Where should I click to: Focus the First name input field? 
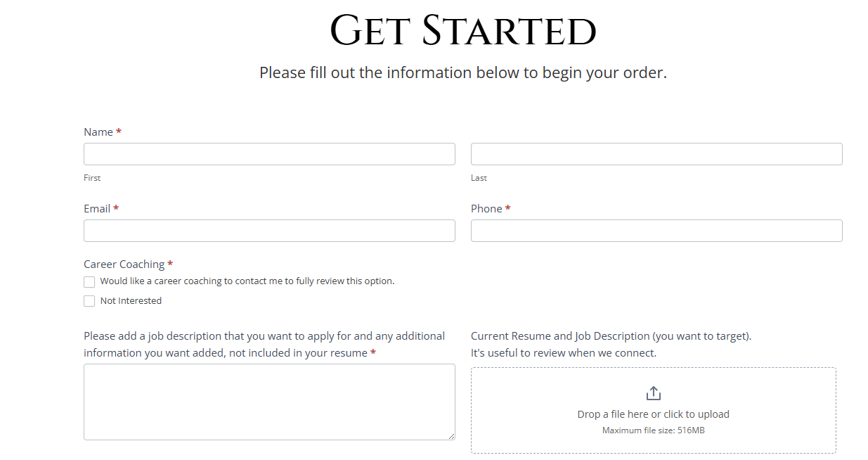(269, 154)
